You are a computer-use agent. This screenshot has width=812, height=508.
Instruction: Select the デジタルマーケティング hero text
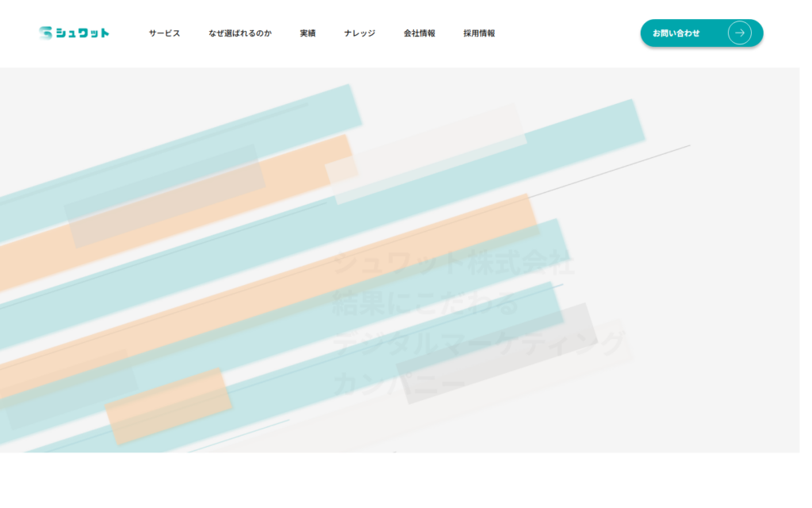[479, 344]
